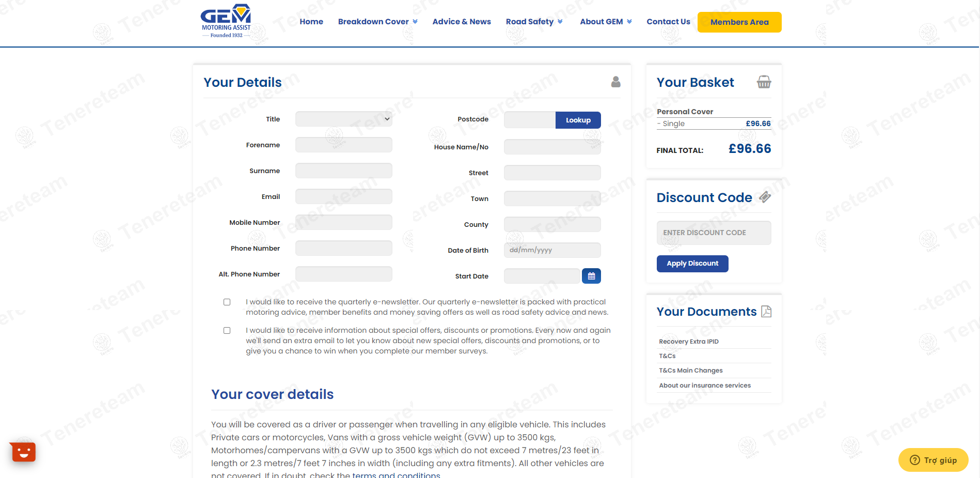Click the user profile icon in Your Details

tap(615, 82)
